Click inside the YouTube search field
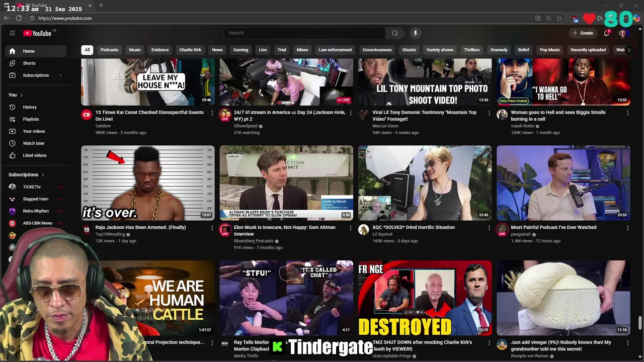 pyautogui.click(x=304, y=33)
